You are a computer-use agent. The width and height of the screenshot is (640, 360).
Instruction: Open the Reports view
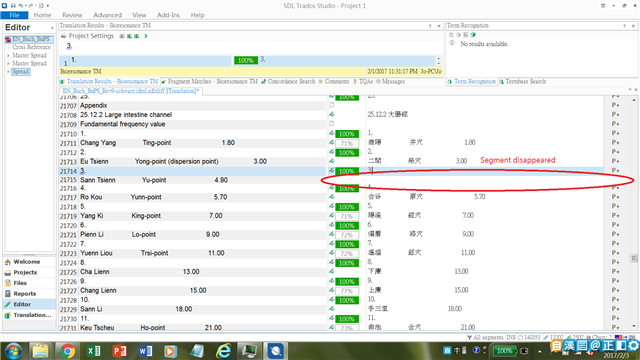point(24,293)
